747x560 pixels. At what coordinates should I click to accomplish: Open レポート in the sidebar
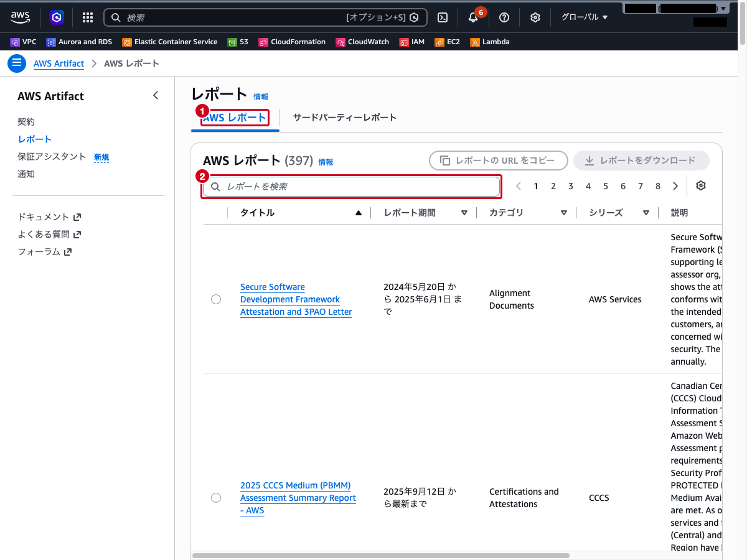35,139
